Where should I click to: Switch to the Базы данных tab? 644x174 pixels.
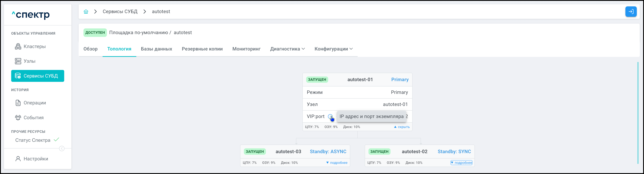pyautogui.click(x=156, y=49)
